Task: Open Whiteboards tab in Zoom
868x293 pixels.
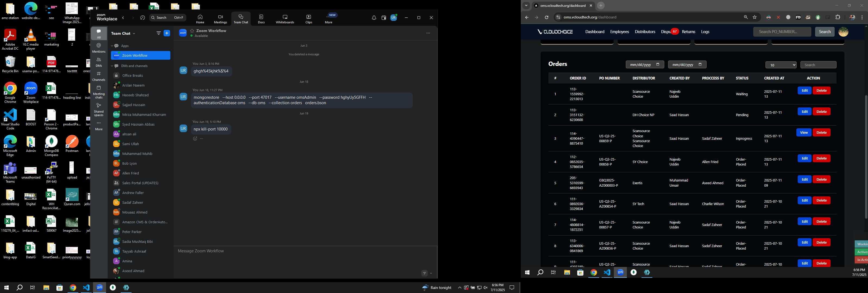Action: 285,19
